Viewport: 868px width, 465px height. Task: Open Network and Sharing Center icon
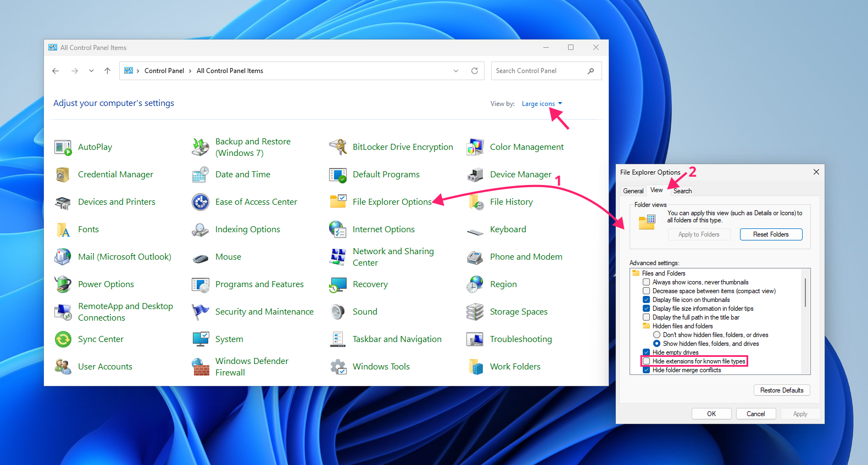(338, 257)
